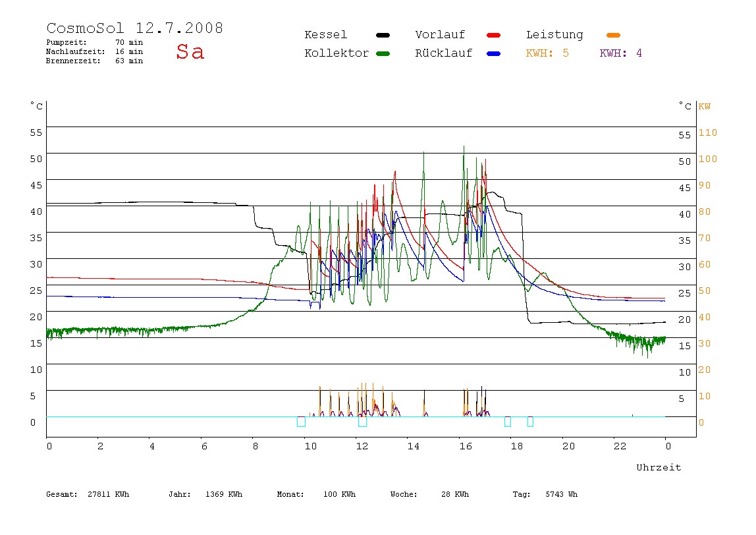756x535 pixels.
Task: Click the Nachlaufzeit label
Action: click(x=76, y=51)
